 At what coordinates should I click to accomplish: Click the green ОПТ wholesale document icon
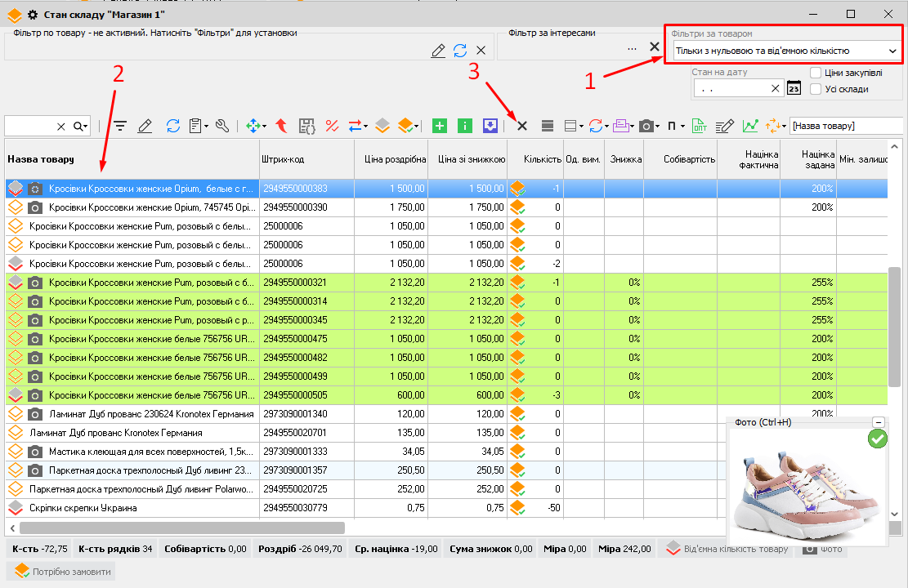click(700, 126)
